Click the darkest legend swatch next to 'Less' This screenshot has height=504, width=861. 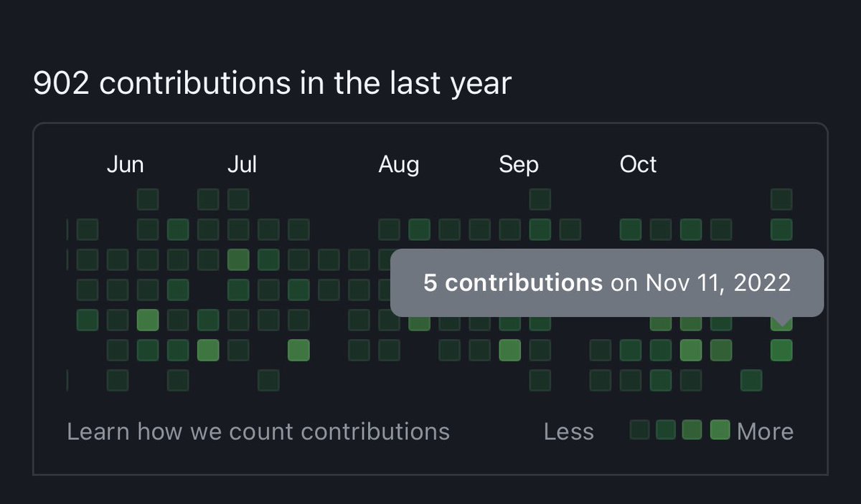pos(639,430)
